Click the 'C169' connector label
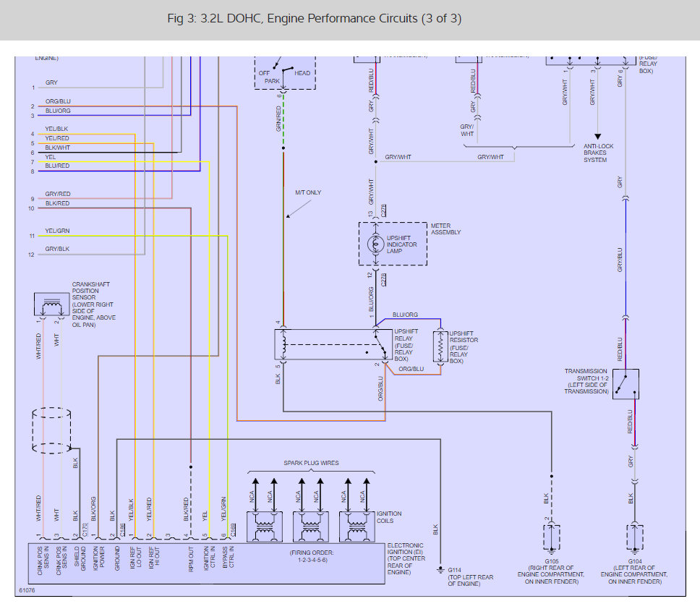Viewport: 700px width, 609px height. coord(233,529)
